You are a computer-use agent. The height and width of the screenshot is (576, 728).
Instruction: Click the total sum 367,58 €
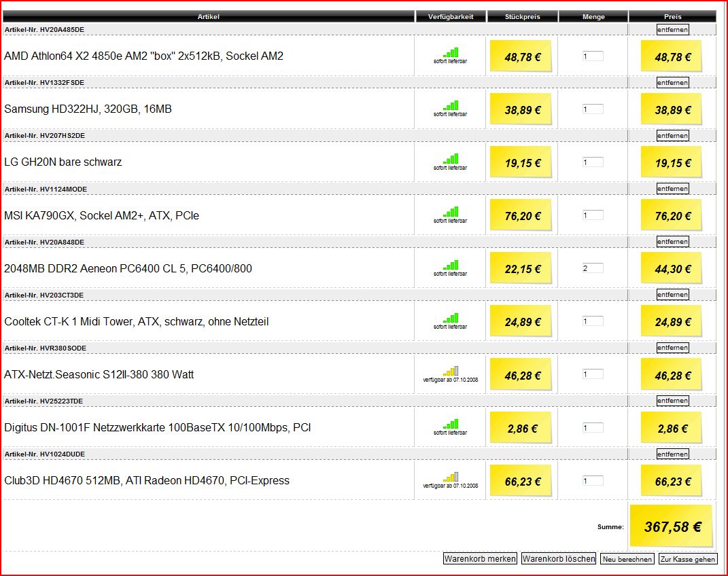[x=673, y=527]
